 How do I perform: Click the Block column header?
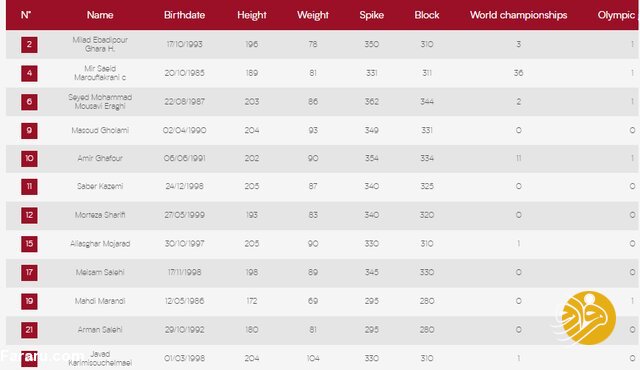tap(427, 15)
